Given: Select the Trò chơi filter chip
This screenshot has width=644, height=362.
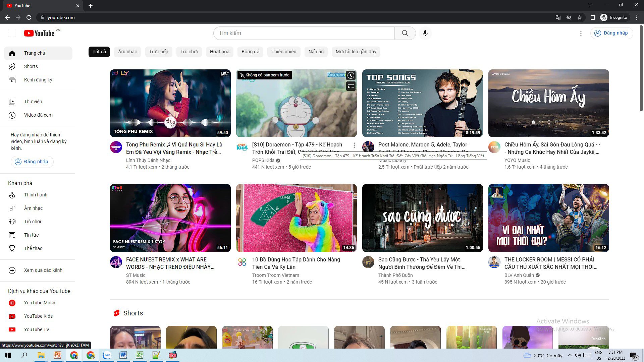Looking at the screenshot, I should click(189, 52).
